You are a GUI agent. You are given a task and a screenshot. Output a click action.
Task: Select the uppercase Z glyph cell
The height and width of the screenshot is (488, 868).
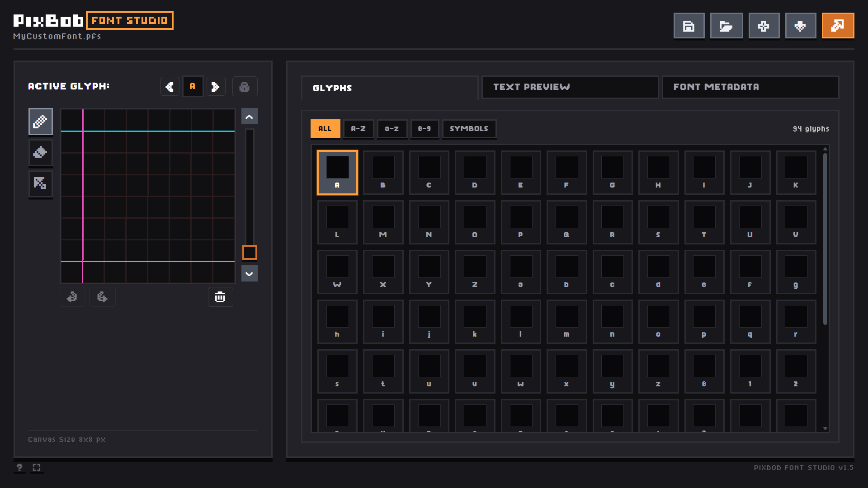click(x=475, y=272)
